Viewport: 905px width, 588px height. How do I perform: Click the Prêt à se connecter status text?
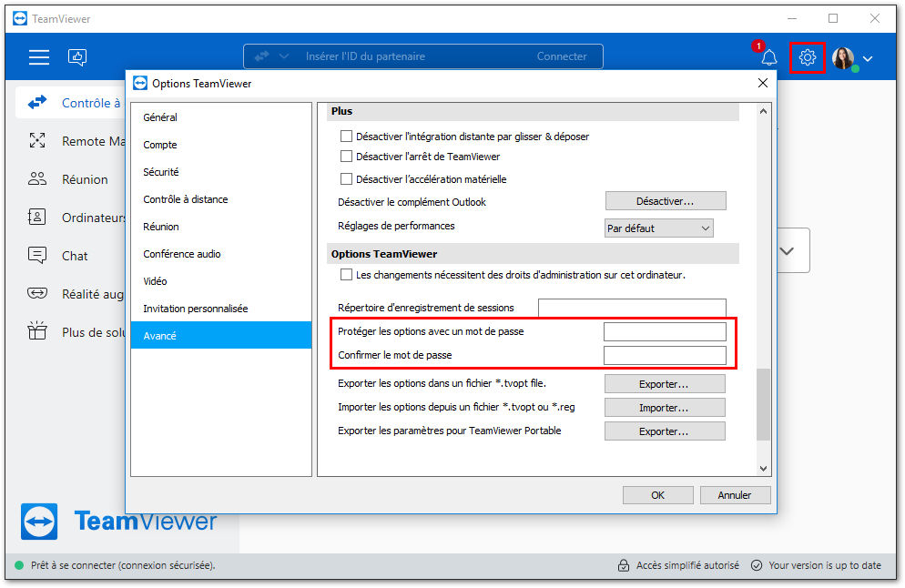tap(123, 565)
